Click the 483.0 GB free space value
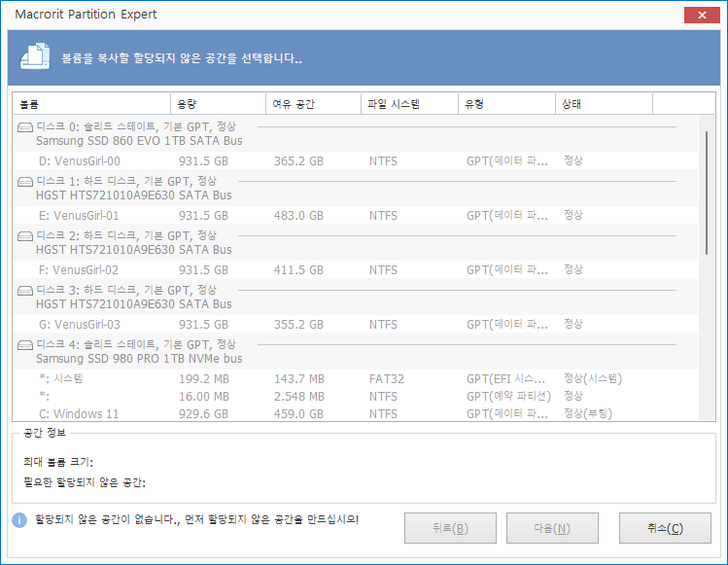 pos(298,216)
